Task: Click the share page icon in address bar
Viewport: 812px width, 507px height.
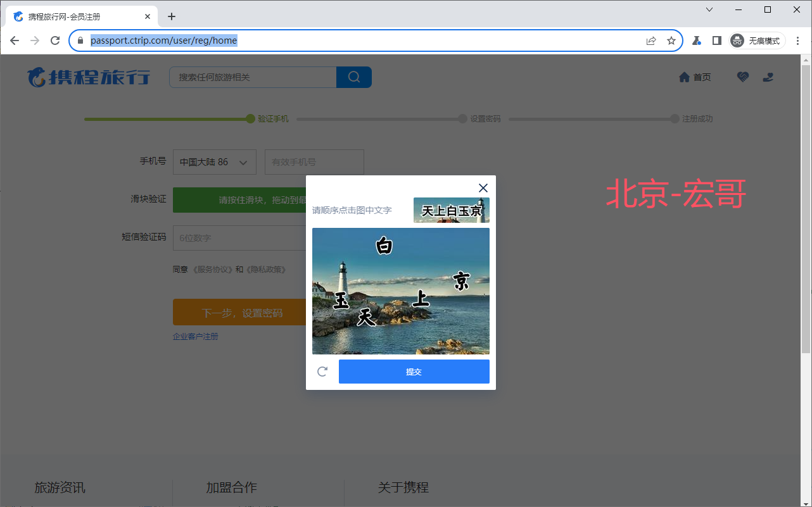Action: point(650,41)
